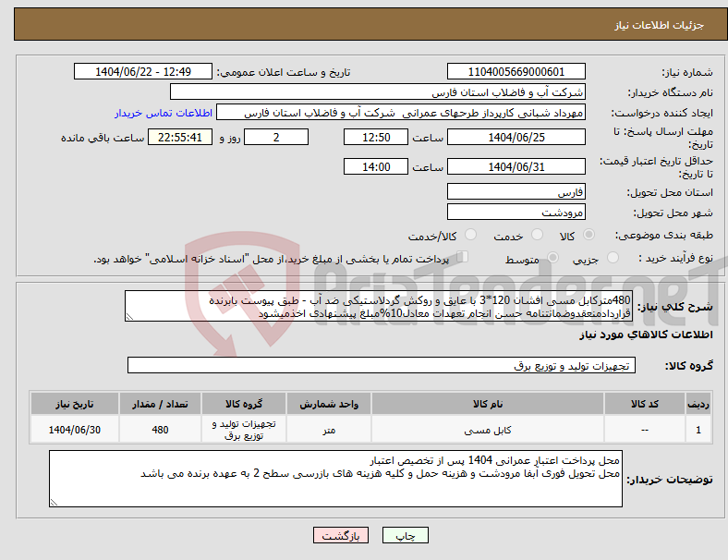Image resolution: width=728 pixels, height=560 pixels.
Task: Click the گروه کالا field تجهیزات تولید و توزیع برق
Action: click(x=382, y=365)
